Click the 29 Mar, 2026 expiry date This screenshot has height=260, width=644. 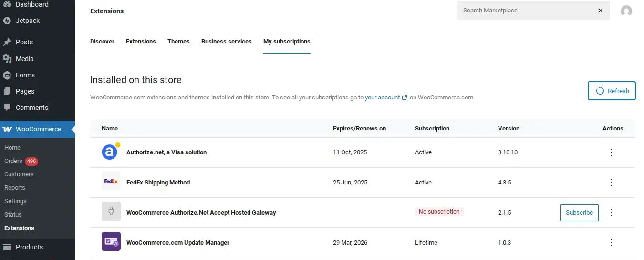click(350, 243)
